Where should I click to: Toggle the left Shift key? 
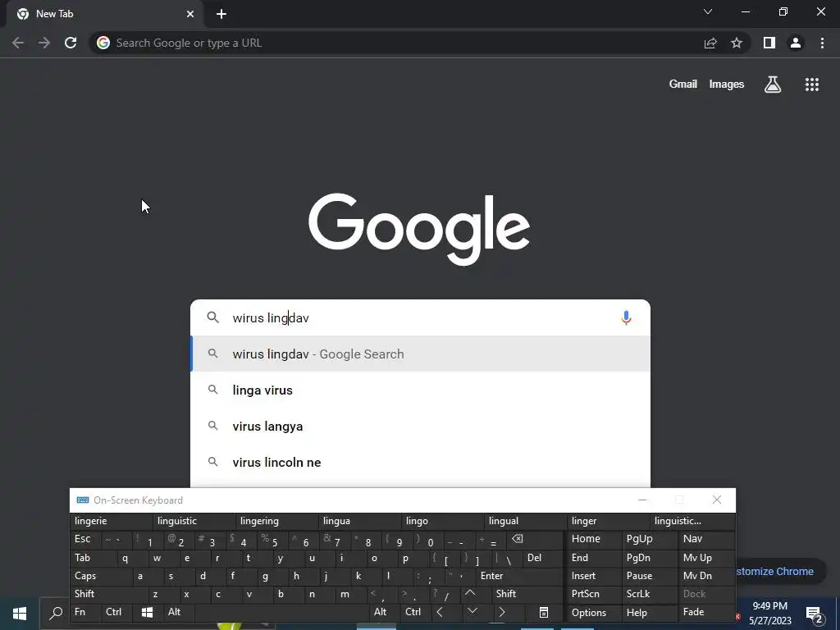point(109,594)
